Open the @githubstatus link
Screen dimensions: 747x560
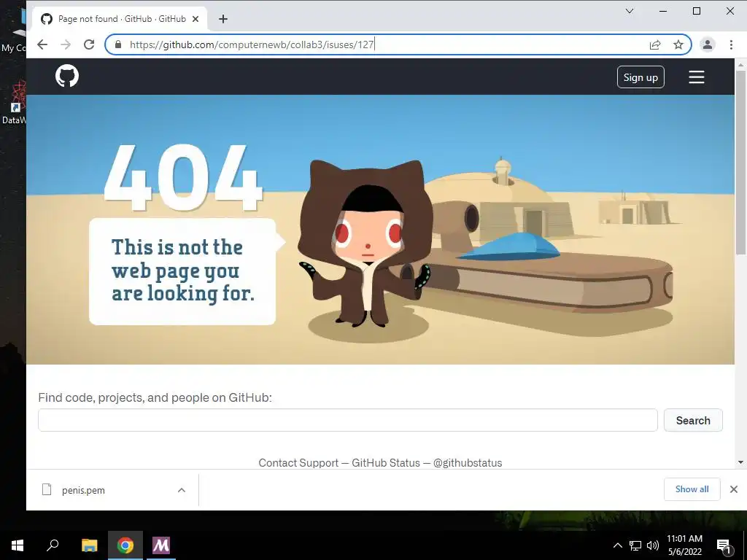coord(468,463)
